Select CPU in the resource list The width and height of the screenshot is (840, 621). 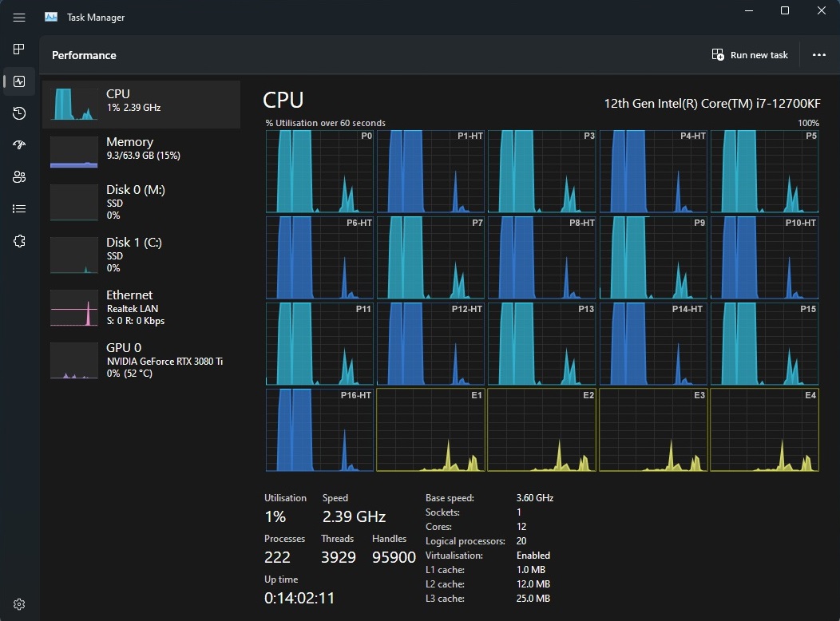click(x=141, y=104)
